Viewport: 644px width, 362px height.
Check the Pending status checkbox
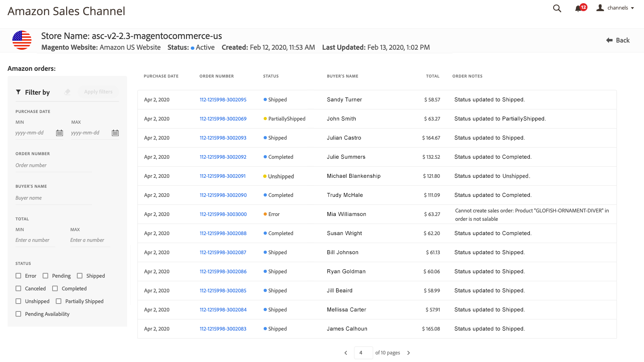pos(45,276)
